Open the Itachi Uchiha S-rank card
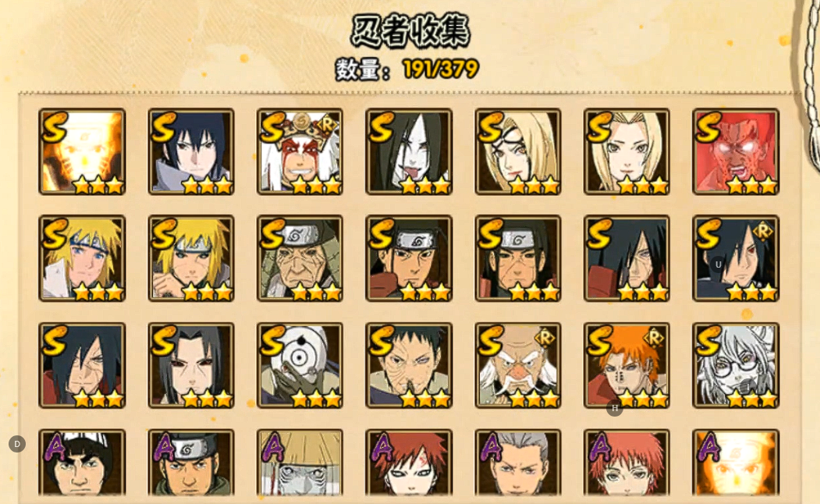 (191, 365)
